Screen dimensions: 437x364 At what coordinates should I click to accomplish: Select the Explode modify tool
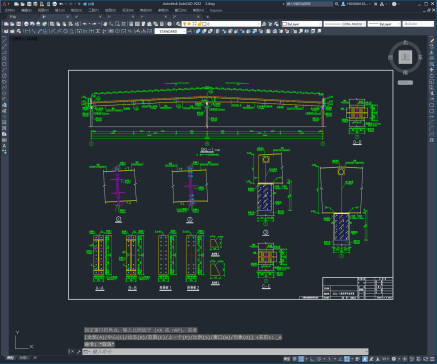[x=432, y=140]
